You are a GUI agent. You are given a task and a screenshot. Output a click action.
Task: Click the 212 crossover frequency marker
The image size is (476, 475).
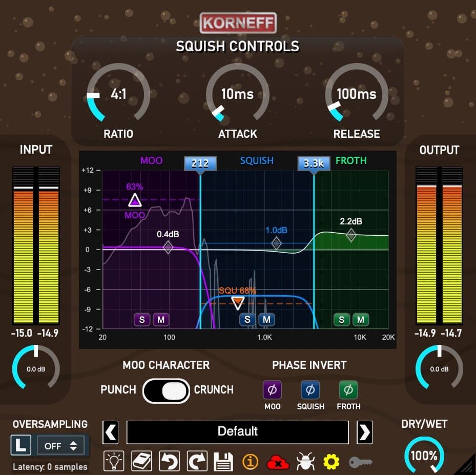(200, 163)
